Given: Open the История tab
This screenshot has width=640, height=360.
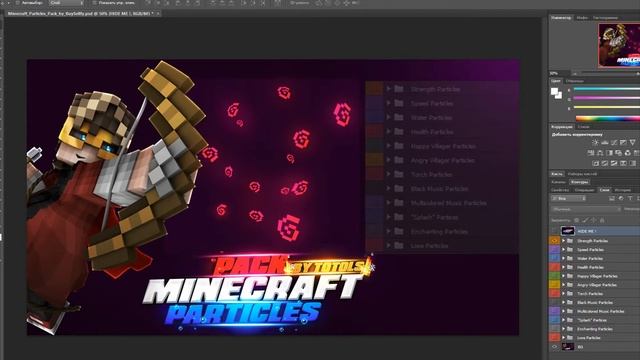Looking at the screenshot, I should click(x=622, y=190).
